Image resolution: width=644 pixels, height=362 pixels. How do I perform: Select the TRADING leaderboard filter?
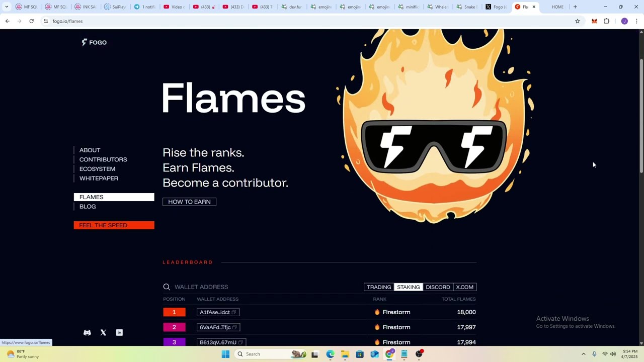(x=379, y=287)
